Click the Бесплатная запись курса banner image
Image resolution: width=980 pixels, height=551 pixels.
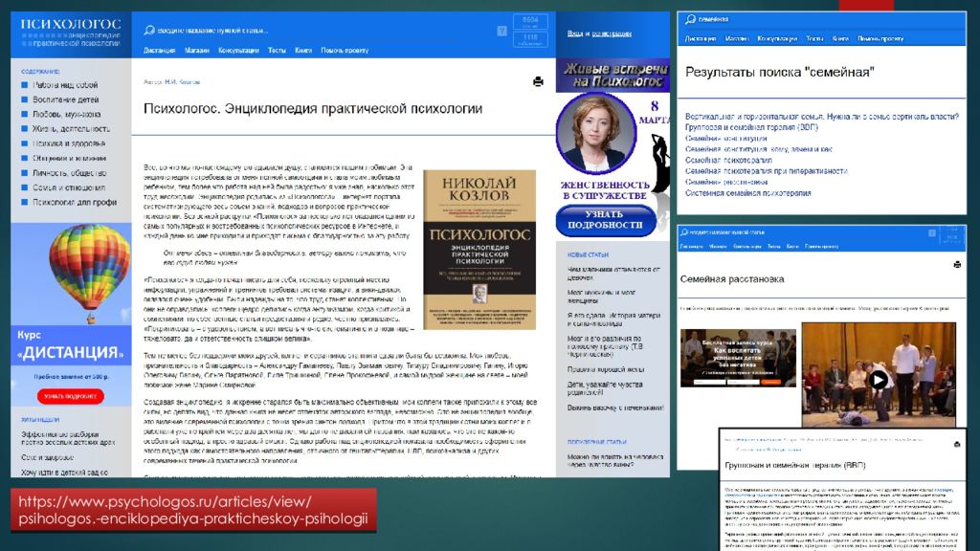(738, 358)
